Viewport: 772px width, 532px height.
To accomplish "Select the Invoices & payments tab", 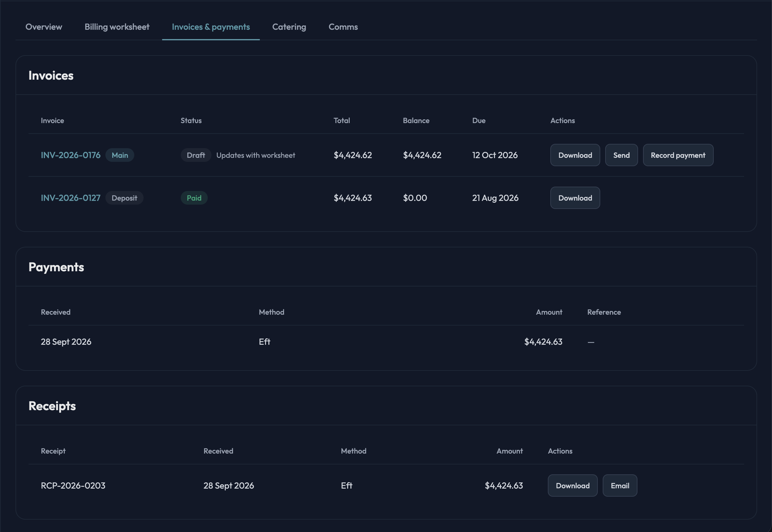I will [x=211, y=27].
